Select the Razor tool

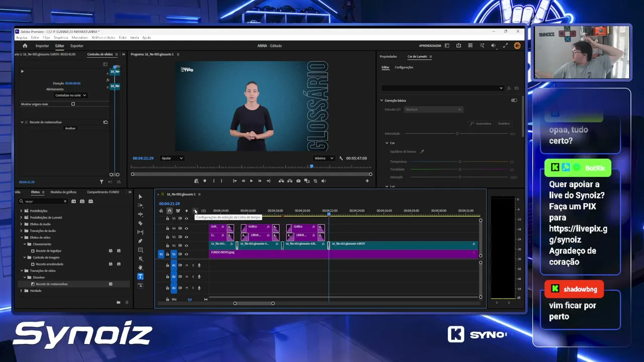click(x=140, y=223)
